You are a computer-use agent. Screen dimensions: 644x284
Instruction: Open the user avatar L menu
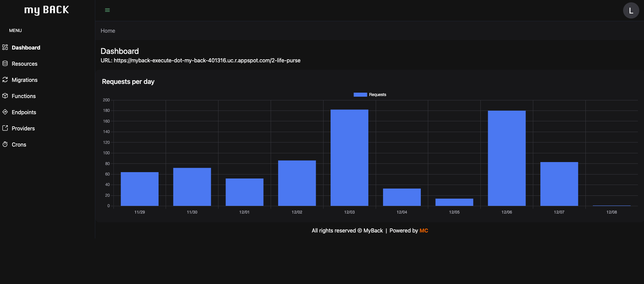[x=631, y=10]
